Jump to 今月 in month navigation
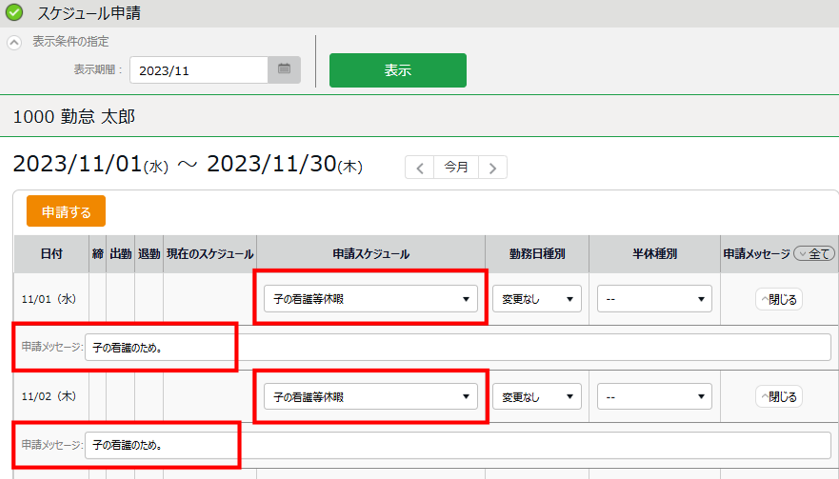Screen dimensions: 839x479 [456, 168]
